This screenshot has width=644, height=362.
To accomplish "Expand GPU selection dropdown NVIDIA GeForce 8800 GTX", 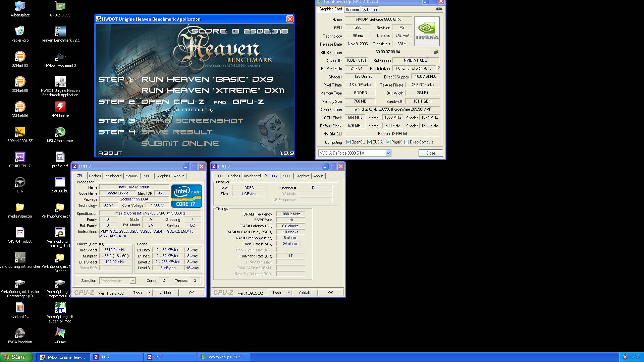I will 388,153.
